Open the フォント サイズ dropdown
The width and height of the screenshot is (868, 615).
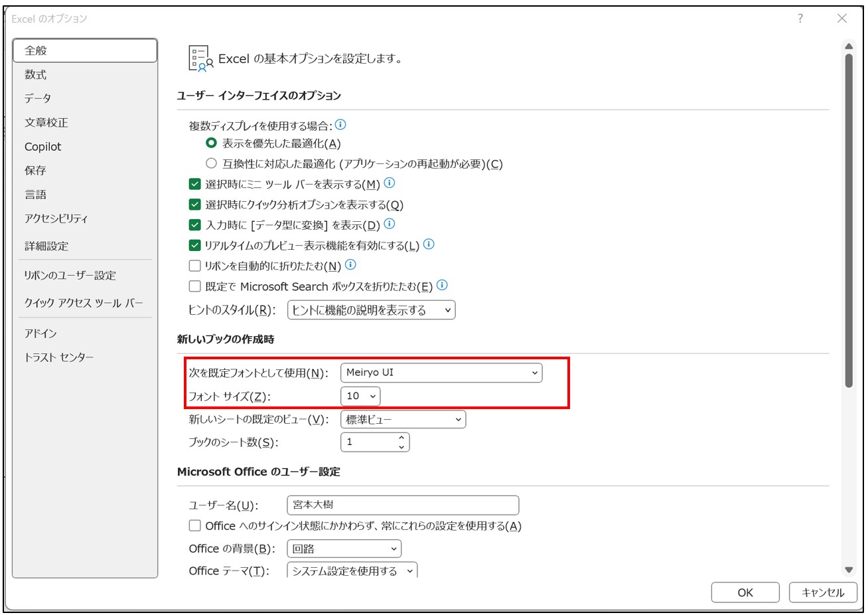tap(360, 396)
